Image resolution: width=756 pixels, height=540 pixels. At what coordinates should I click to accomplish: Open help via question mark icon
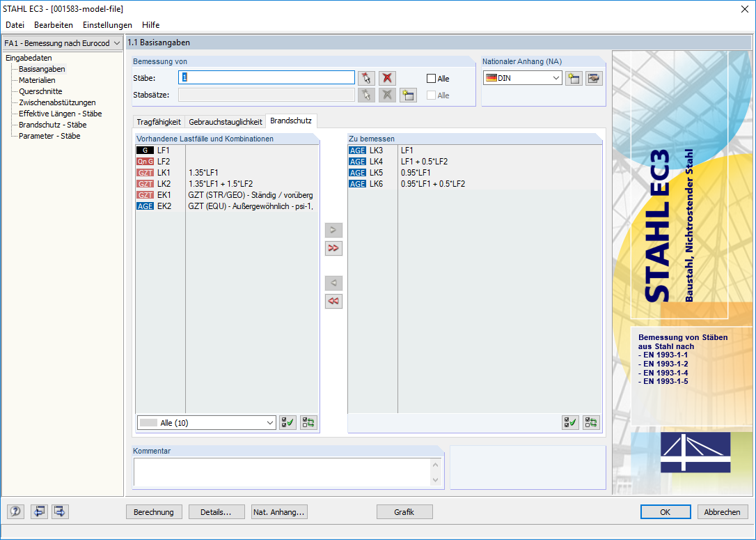click(x=15, y=511)
